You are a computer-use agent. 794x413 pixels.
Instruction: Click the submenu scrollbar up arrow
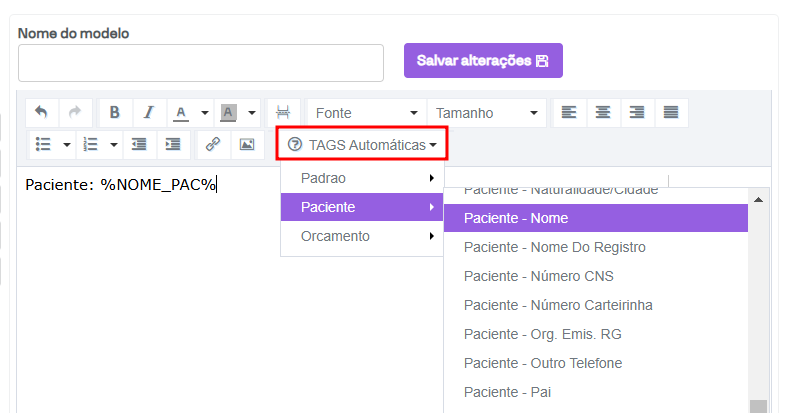(758, 198)
